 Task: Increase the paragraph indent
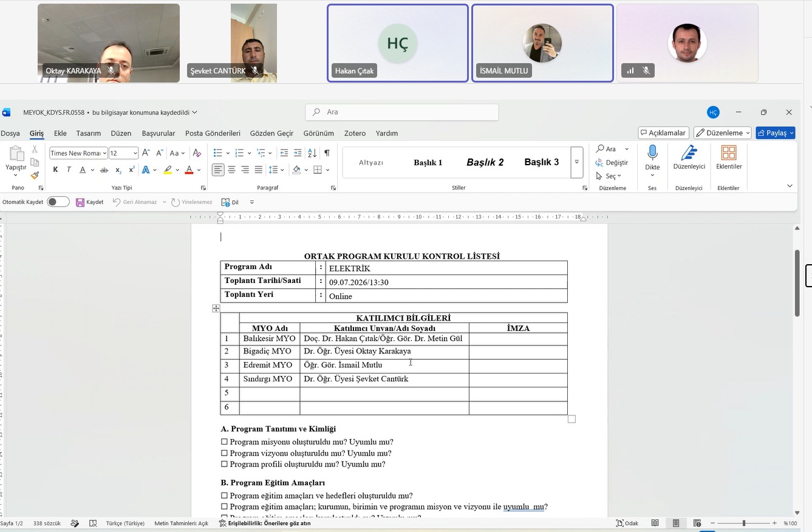(x=298, y=153)
